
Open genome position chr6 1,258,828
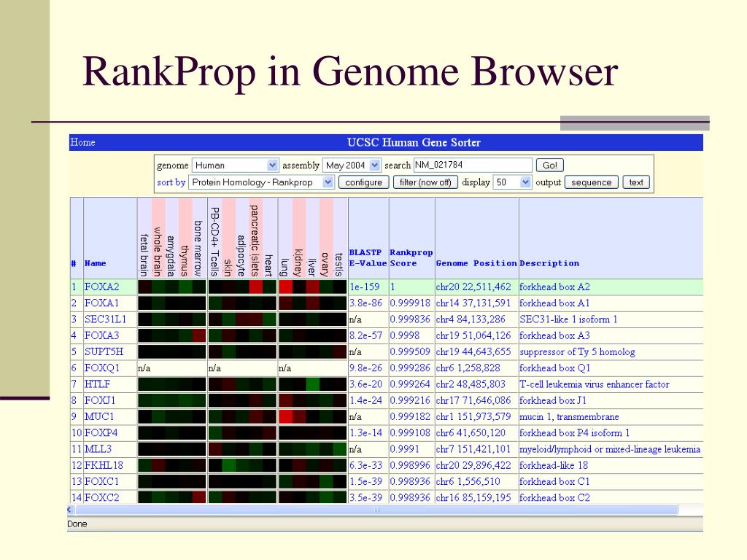(468, 367)
